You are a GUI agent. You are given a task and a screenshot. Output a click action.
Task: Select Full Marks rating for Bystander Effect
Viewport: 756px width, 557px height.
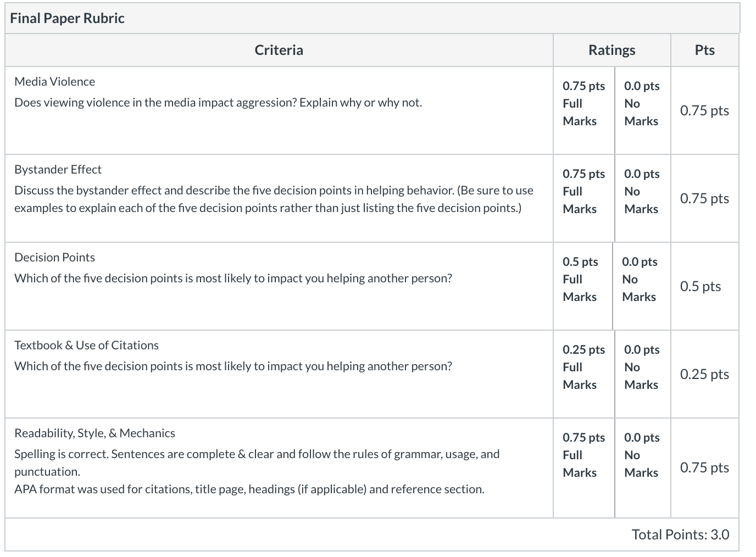pyautogui.click(x=583, y=198)
